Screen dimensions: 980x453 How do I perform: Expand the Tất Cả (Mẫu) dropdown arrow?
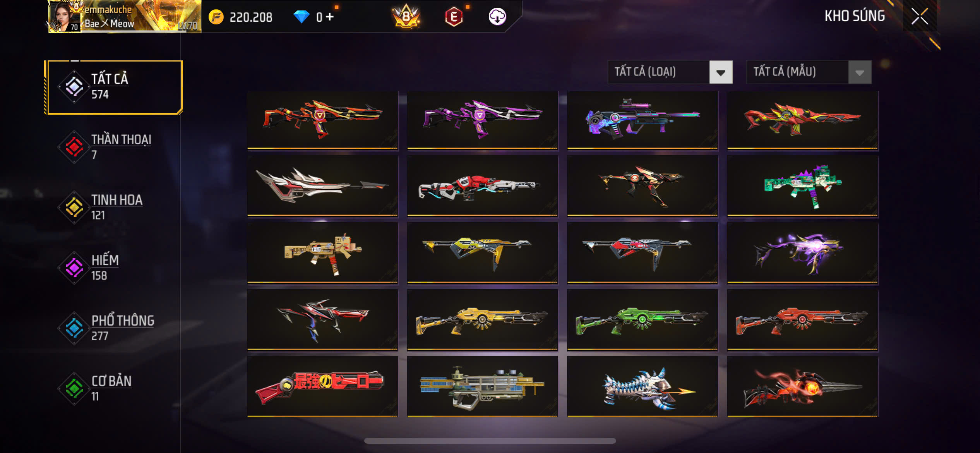860,72
